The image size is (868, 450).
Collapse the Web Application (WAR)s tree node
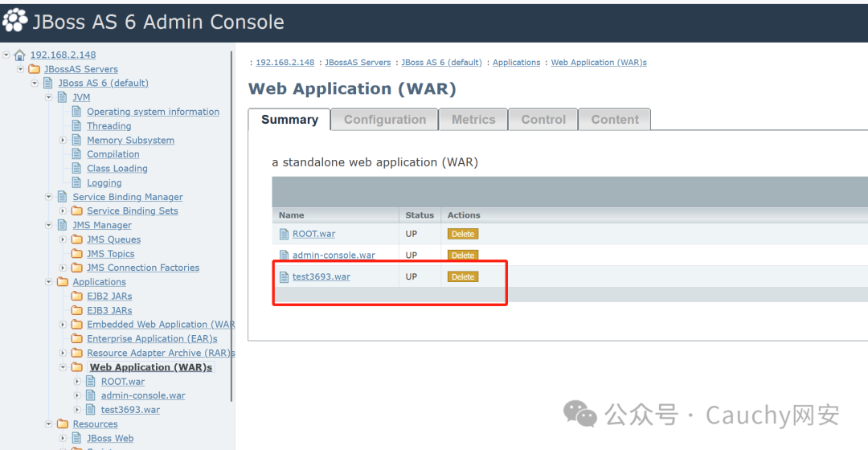click(63, 367)
